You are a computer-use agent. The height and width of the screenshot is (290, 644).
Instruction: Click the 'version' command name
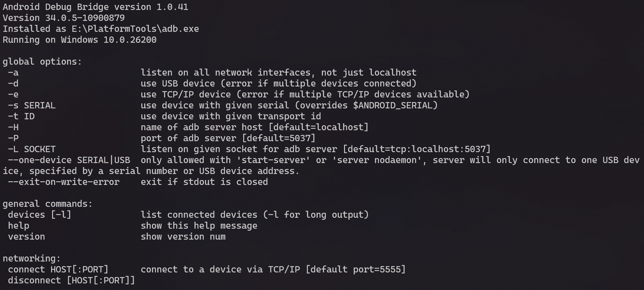click(27, 237)
